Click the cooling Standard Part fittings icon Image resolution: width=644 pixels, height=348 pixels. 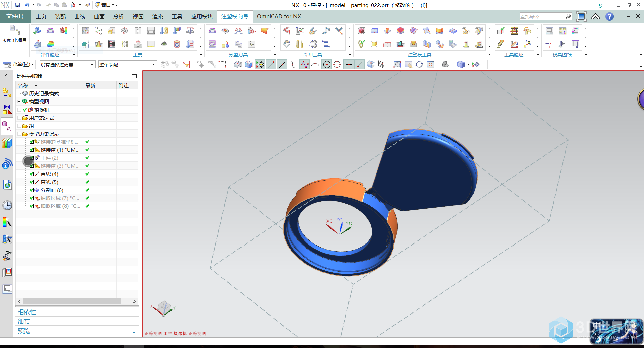click(x=300, y=44)
